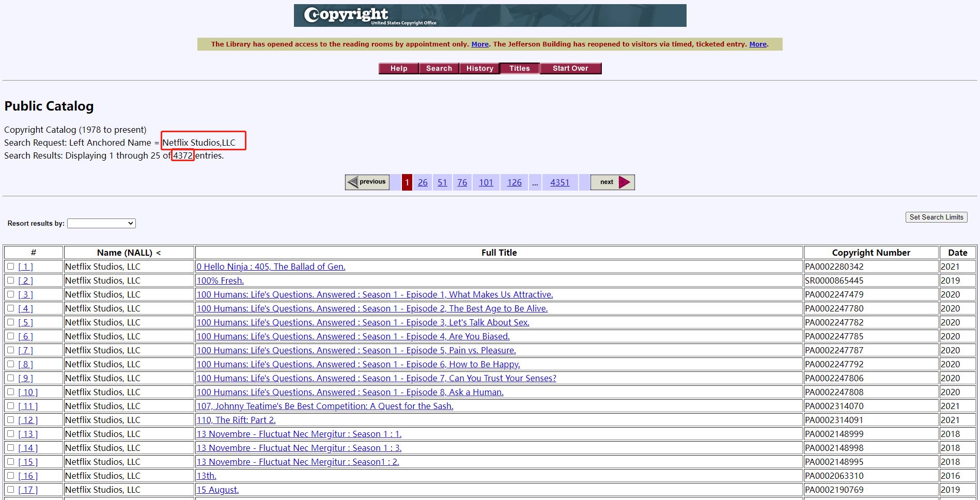Click copyright number PA0002280342

click(x=834, y=267)
